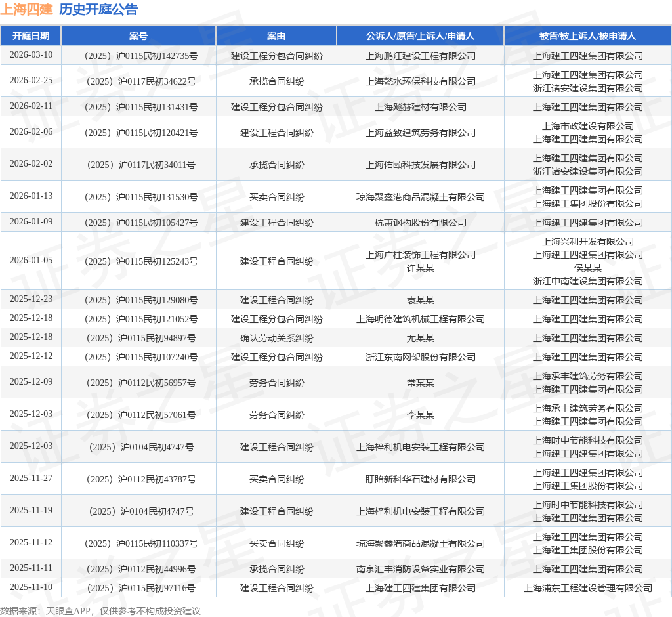Click date cell 2025-12-09
The width and height of the screenshot is (672, 617).
31,381
